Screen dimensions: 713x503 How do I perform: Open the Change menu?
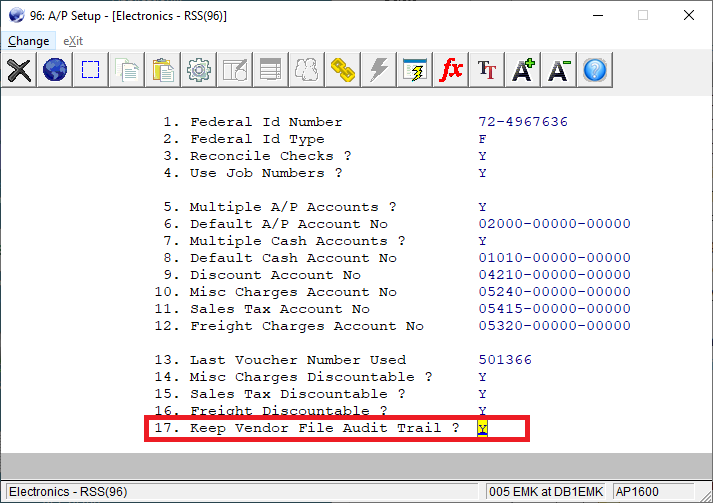(28, 41)
